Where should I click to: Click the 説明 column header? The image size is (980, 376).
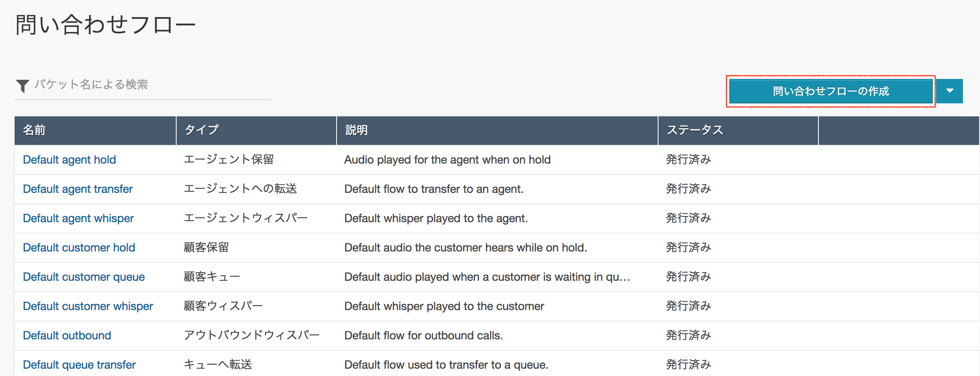click(357, 130)
